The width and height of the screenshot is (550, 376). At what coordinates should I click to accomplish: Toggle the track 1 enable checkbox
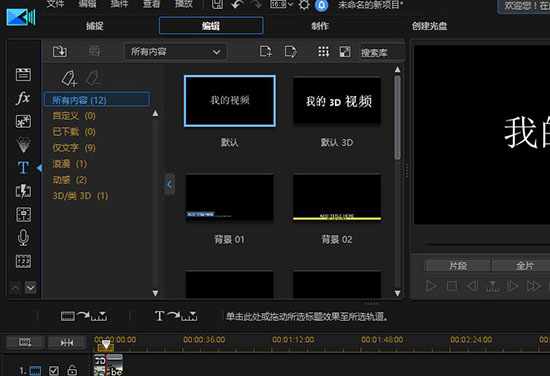click(x=54, y=370)
